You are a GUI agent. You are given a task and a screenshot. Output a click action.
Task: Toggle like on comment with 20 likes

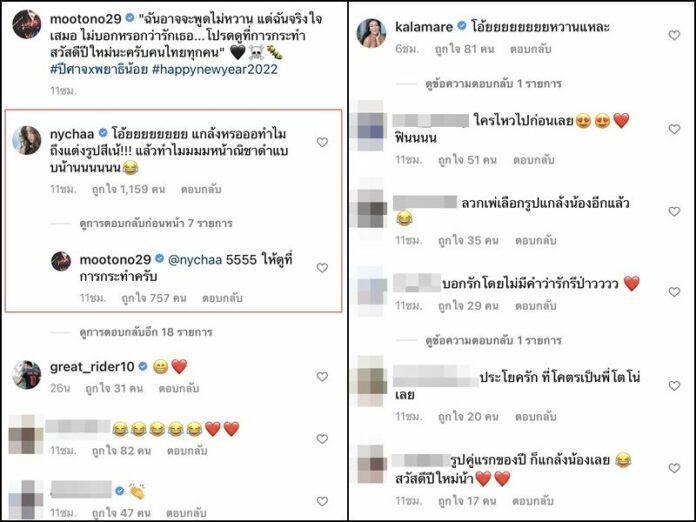(674, 386)
